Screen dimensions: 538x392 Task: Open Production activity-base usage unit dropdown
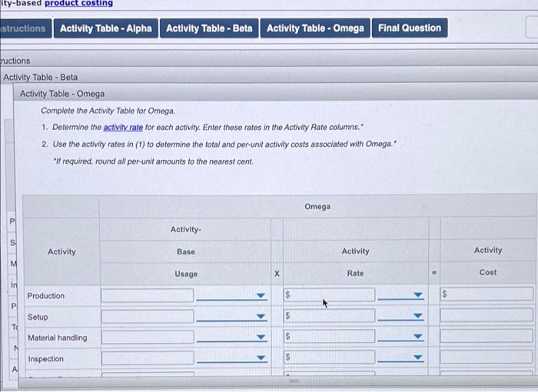(231, 295)
